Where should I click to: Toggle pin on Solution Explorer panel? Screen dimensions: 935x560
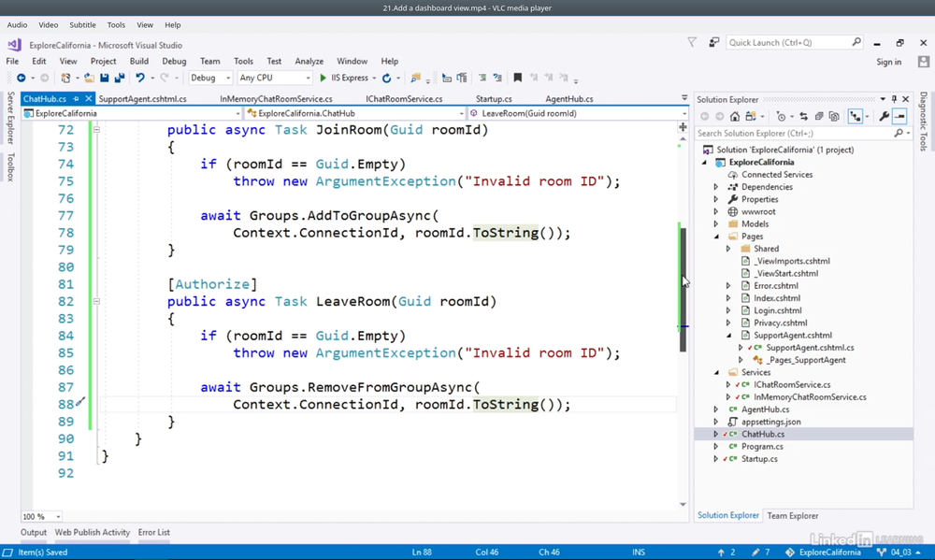[x=894, y=99]
